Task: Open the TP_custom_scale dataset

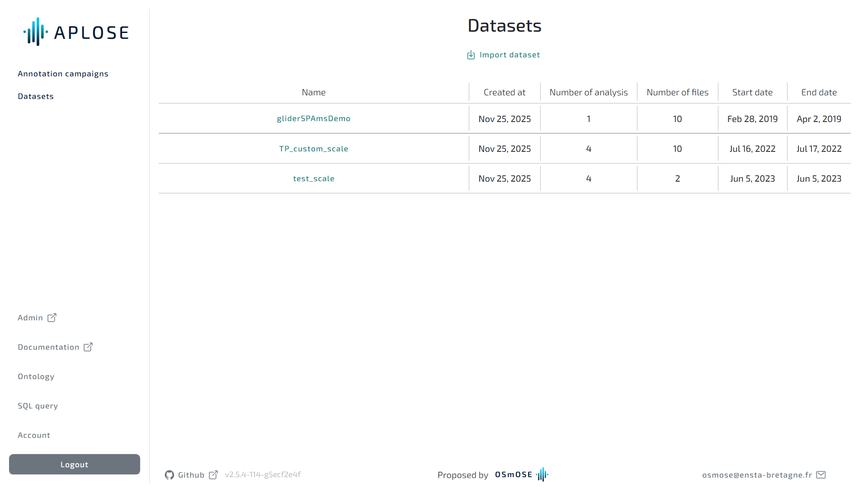Action: tap(313, 149)
